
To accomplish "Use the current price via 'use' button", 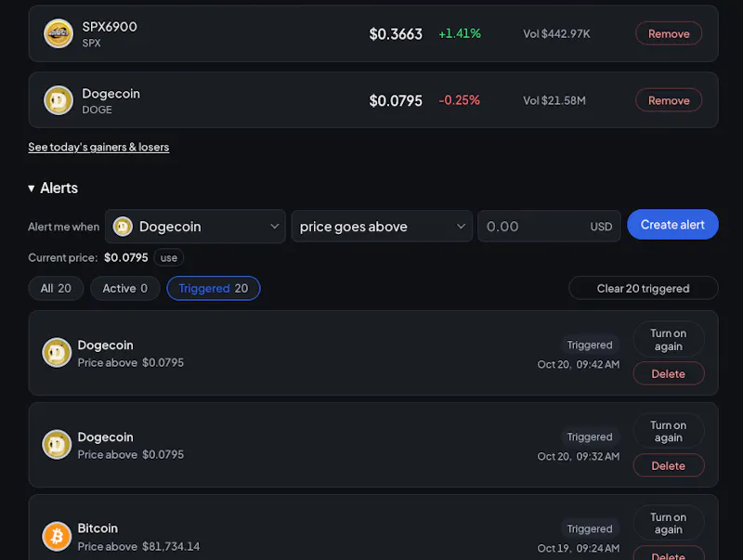I will tap(169, 258).
